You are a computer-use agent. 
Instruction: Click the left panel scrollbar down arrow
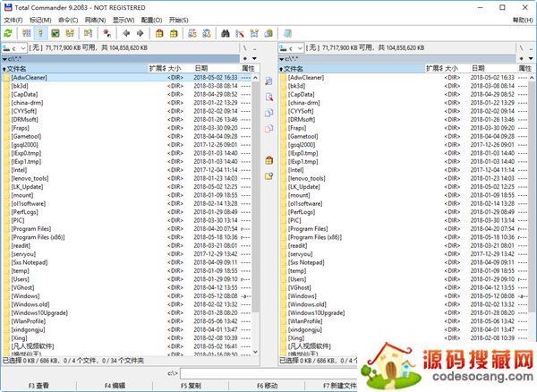click(255, 352)
